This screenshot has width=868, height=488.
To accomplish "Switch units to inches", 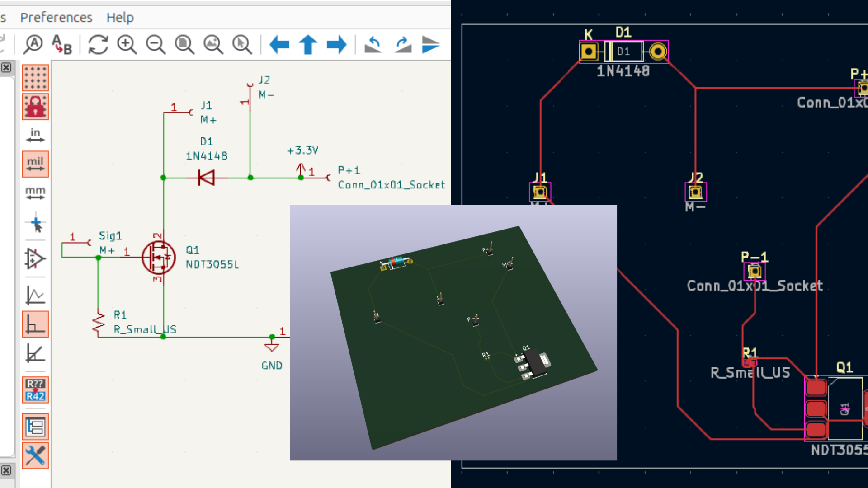I will click(x=35, y=135).
